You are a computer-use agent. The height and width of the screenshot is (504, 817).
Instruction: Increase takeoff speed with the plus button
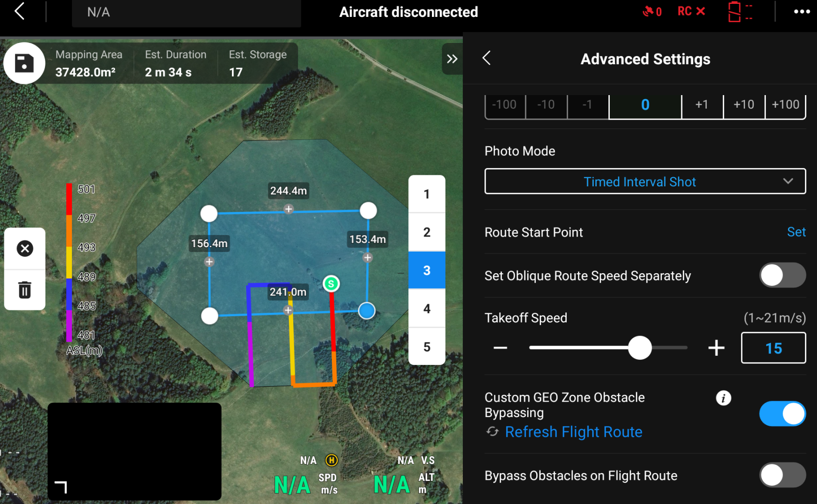pos(716,348)
